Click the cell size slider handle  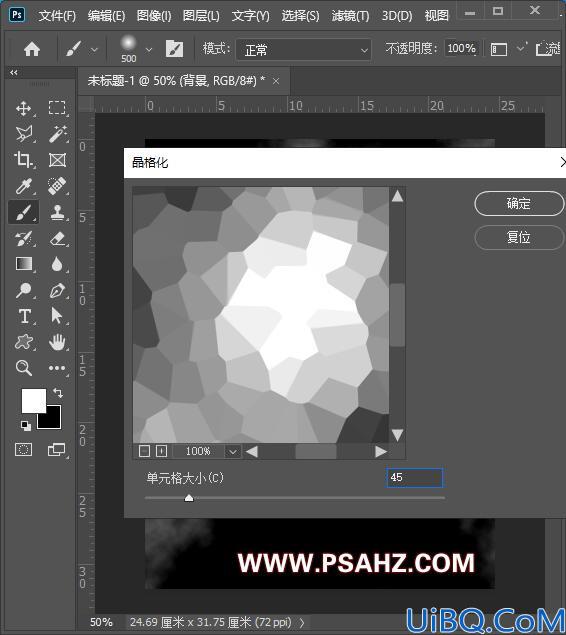tap(189, 498)
